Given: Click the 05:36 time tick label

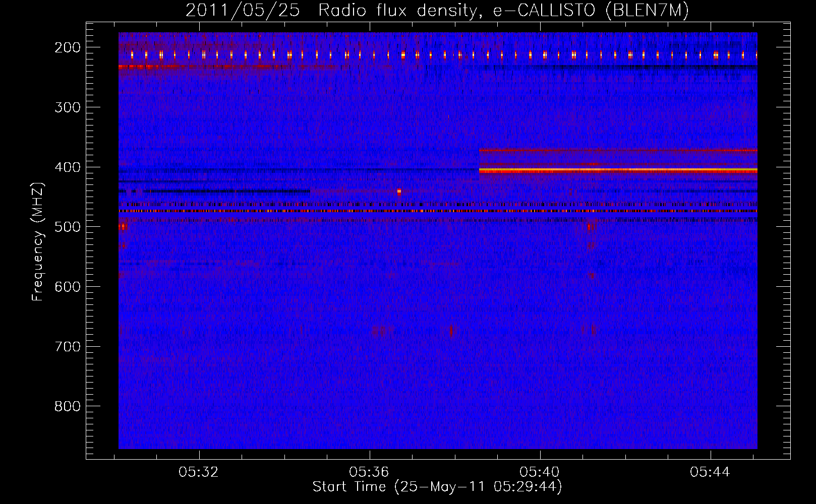Looking at the screenshot, I should tap(369, 472).
